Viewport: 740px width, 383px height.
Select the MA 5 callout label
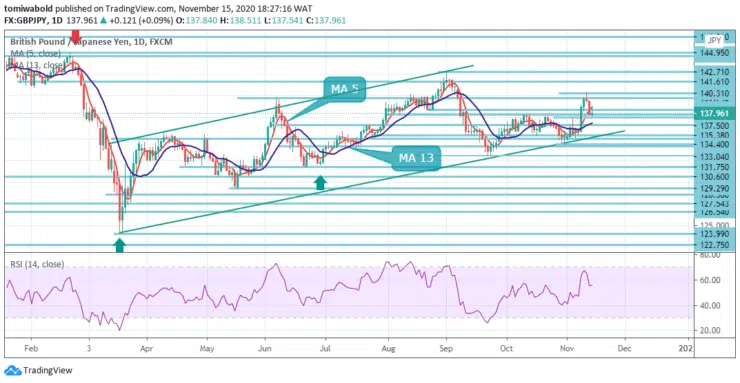point(345,90)
